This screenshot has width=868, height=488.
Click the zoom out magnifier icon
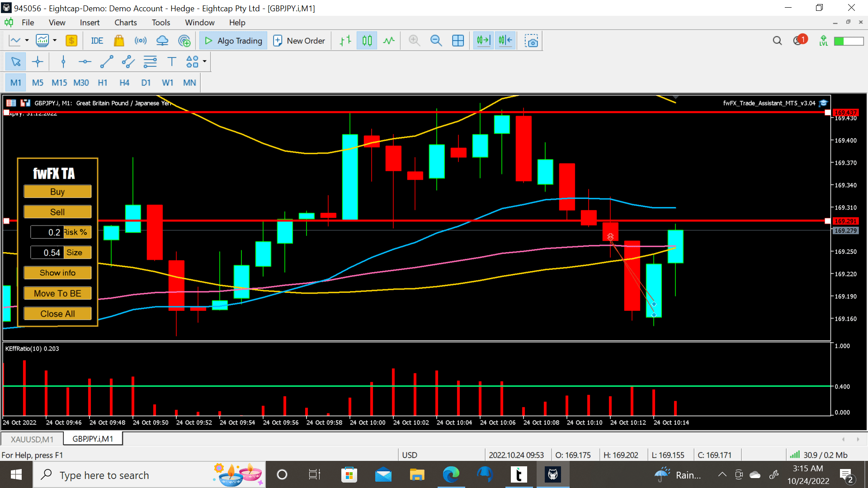[436, 41]
